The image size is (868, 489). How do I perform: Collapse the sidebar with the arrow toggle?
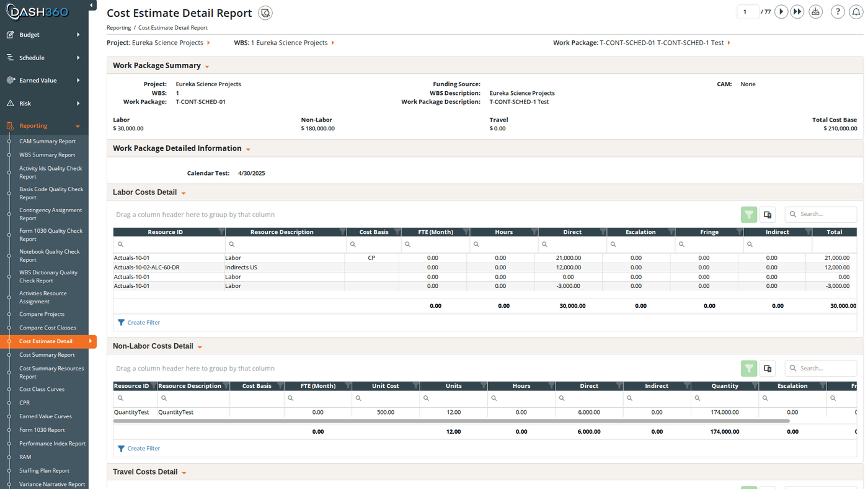coord(92,5)
